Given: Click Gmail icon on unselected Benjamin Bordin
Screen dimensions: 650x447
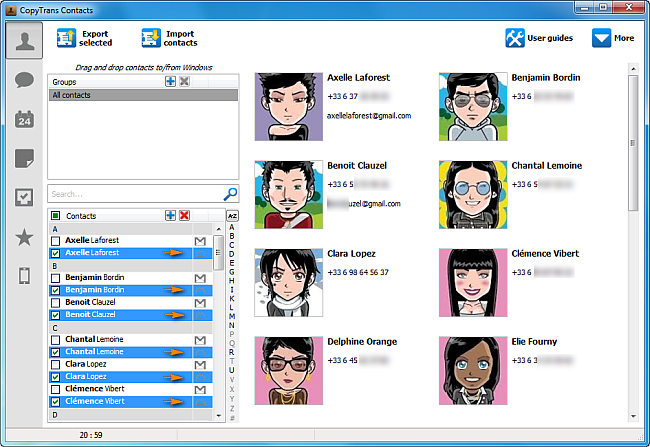Looking at the screenshot, I should [200, 278].
